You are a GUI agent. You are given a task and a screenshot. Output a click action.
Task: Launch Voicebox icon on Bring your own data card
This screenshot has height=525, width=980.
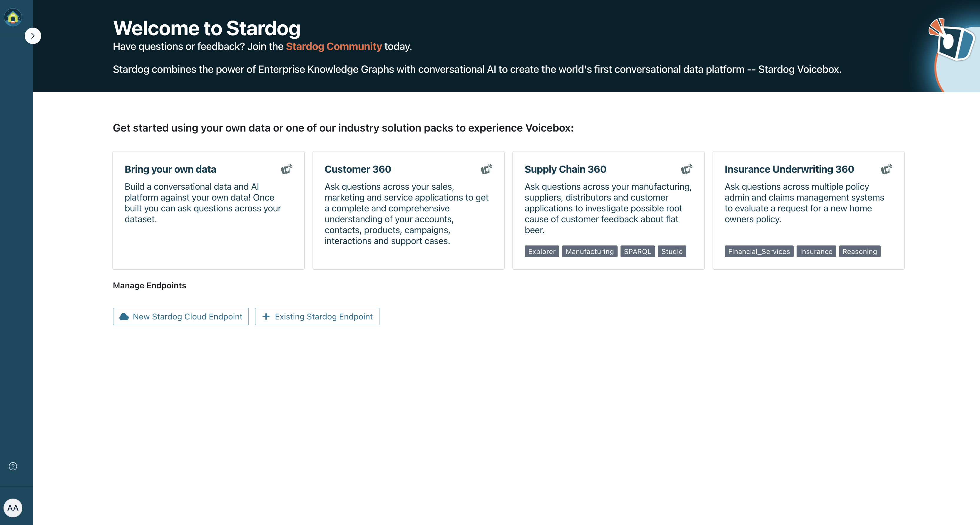tap(287, 169)
